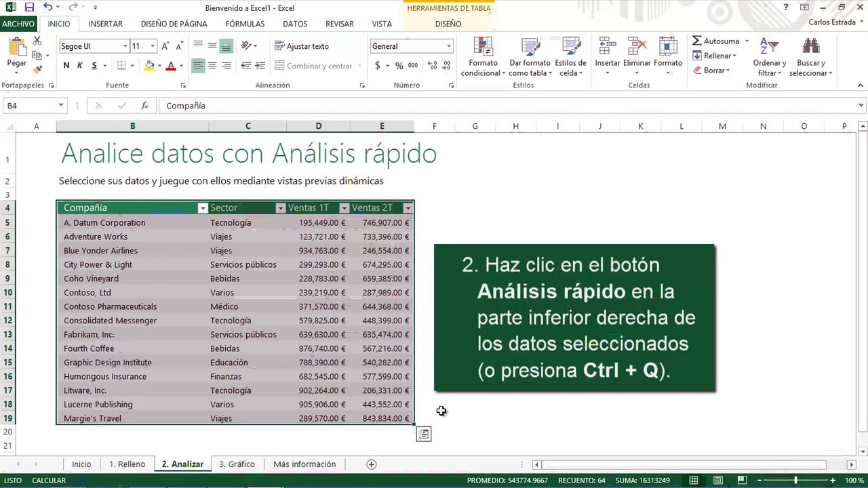Click Ajustar texto button
The height and width of the screenshot is (488, 868).
pyautogui.click(x=302, y=46)
